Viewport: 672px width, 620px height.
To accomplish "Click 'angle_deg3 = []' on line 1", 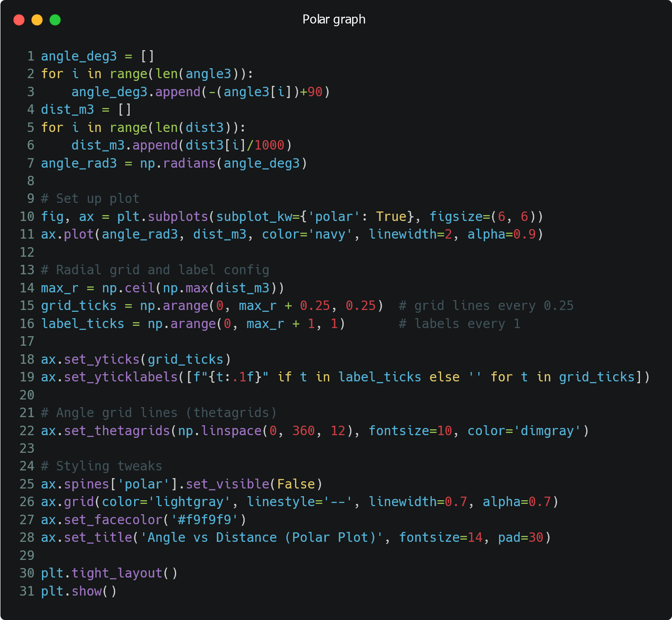I will click(x=98, y=56).
